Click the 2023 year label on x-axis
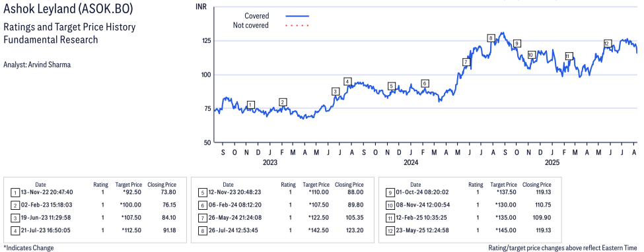This screenshot has height=252, width=644. (x=270, y=162)
